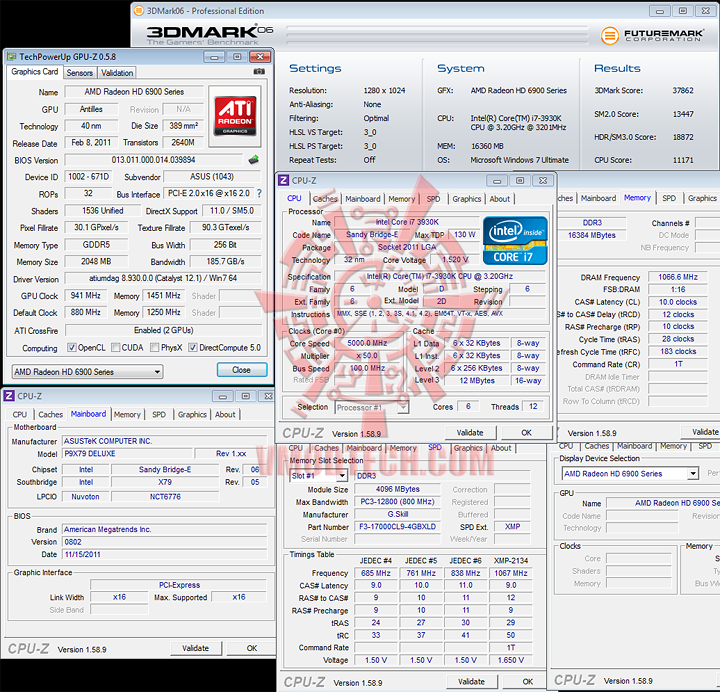Select the CPU tab in Mainboard CPU-Z window
This screenshot has width=720, height=692.
(x=20, y=414)
